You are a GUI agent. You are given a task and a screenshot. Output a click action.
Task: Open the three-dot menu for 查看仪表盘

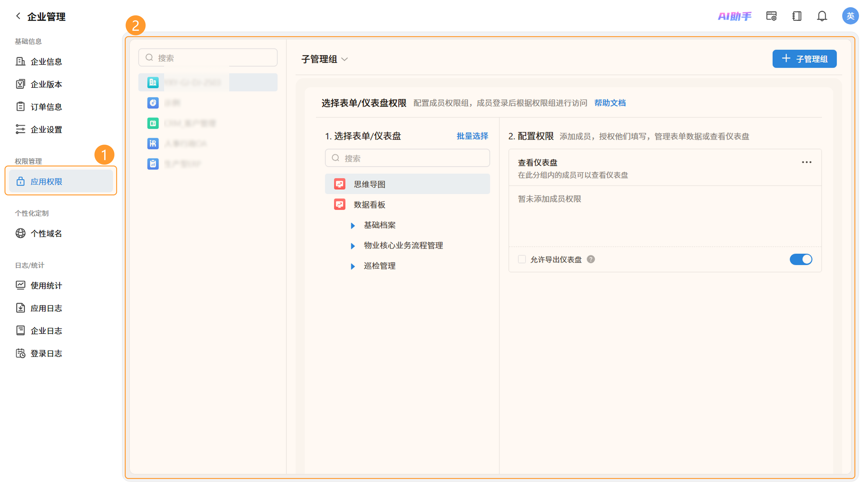click(806, 162)
